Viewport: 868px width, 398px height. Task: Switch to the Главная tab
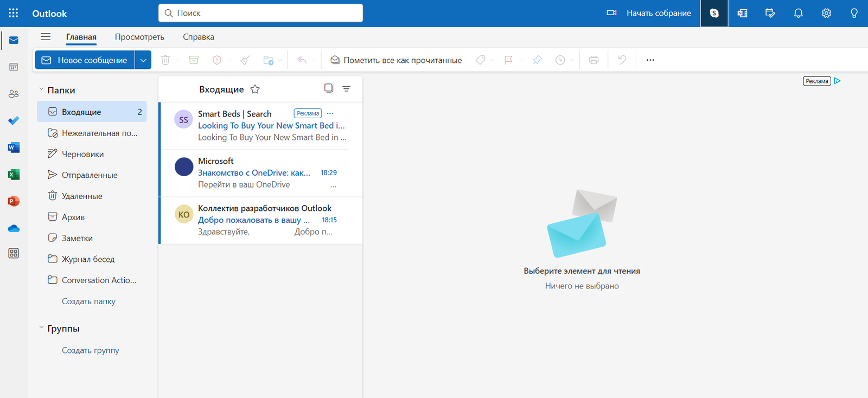[81, 37]
